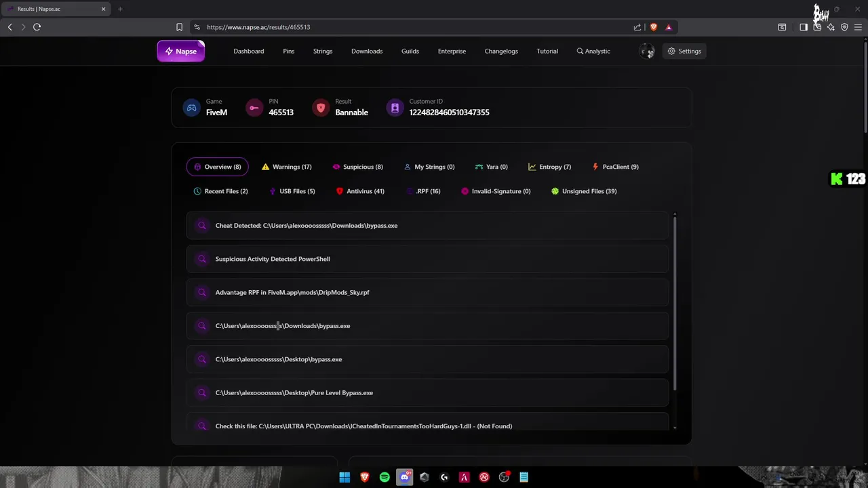The width and height of the screenshot is (868, 488).
Task: Select the Cheat Detected bypass.exe entry text
Action: (x=307, y=226)
